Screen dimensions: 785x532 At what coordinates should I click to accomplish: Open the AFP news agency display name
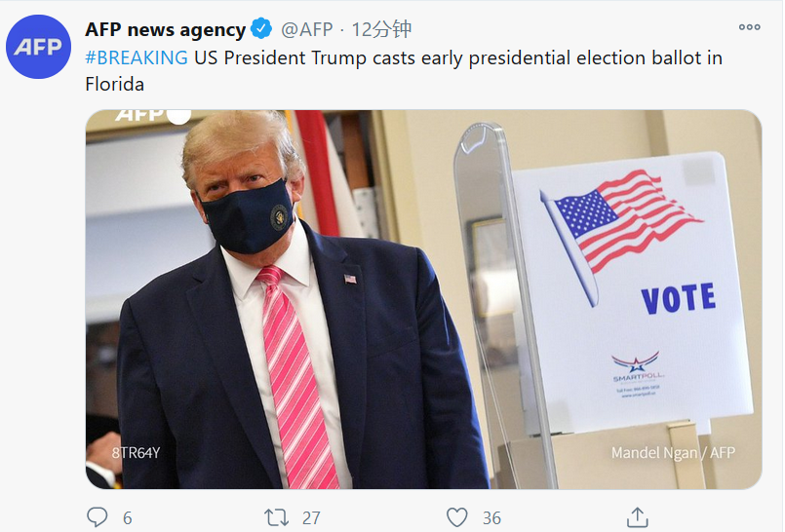165,28
